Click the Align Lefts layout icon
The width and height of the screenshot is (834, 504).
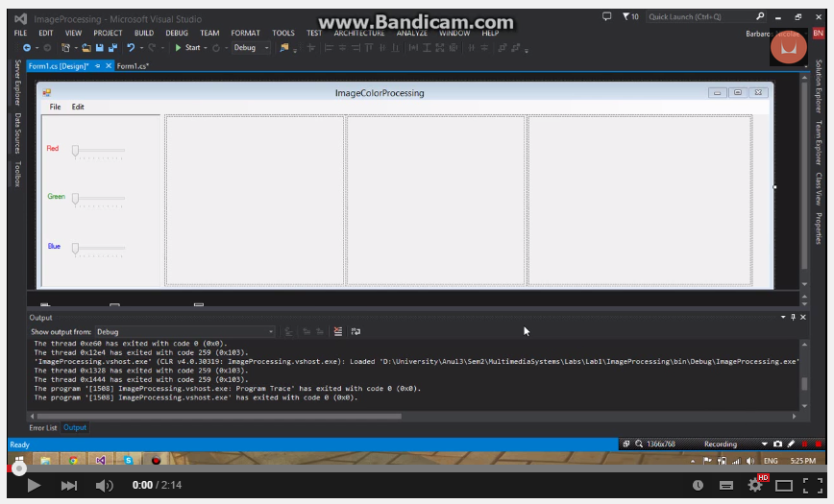pos(329,48)
